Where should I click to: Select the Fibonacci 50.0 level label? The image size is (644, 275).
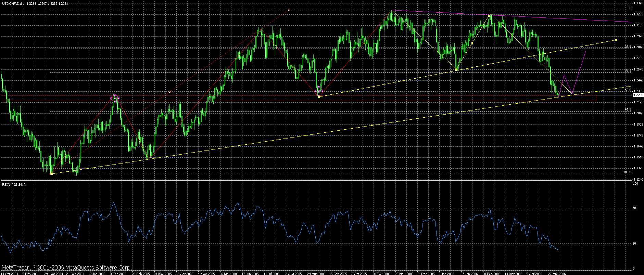coord(628,90)
